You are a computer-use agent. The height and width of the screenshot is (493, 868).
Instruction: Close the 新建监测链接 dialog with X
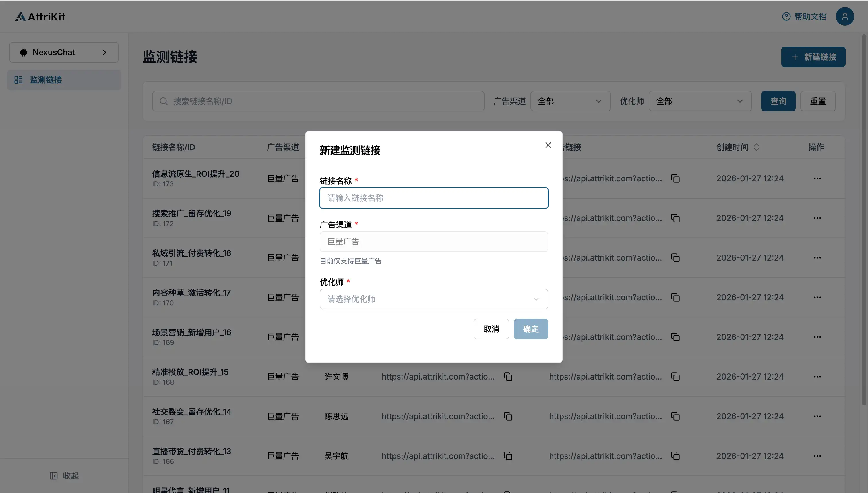(x=548, y=145)
